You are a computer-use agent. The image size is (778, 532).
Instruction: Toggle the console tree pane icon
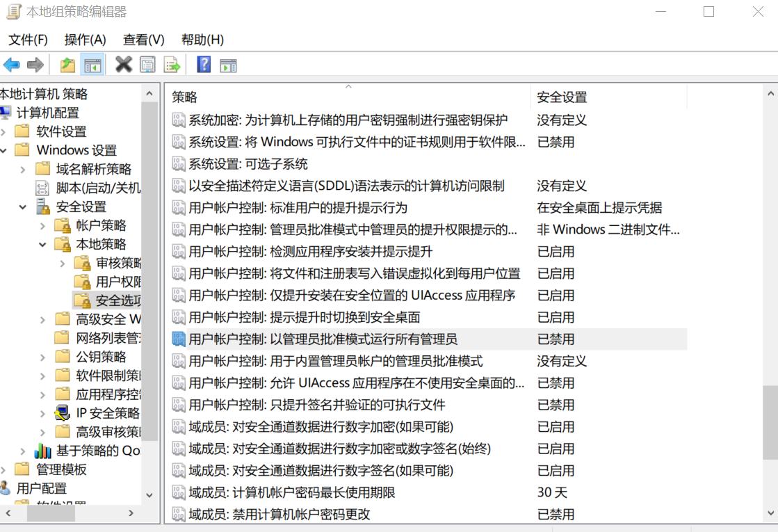click(92, 64)
